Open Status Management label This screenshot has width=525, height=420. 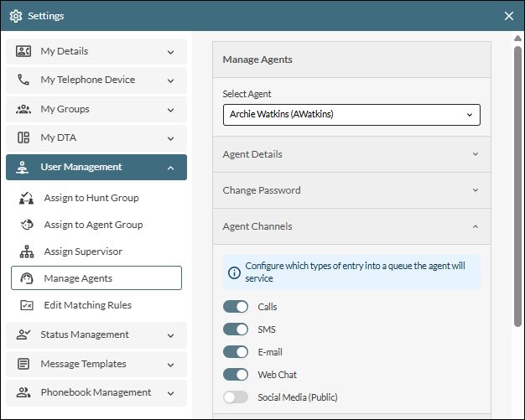85,334
